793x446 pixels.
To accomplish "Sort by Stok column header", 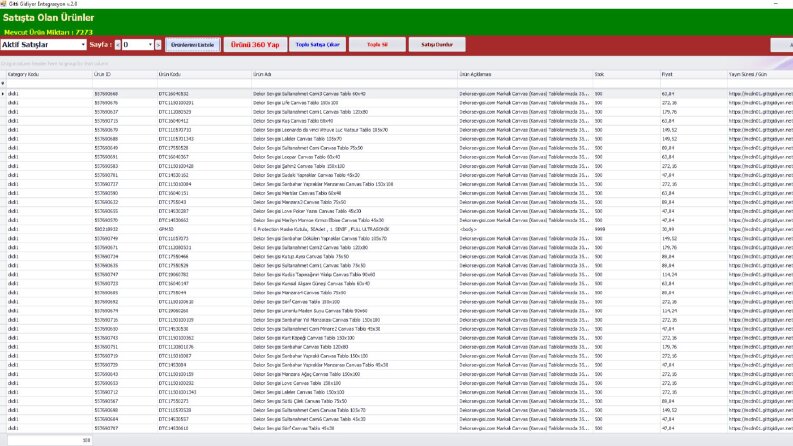I will 626,74.
